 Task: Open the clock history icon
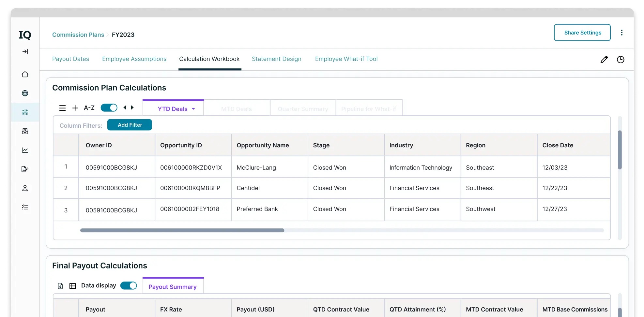[x=620, y=59]
